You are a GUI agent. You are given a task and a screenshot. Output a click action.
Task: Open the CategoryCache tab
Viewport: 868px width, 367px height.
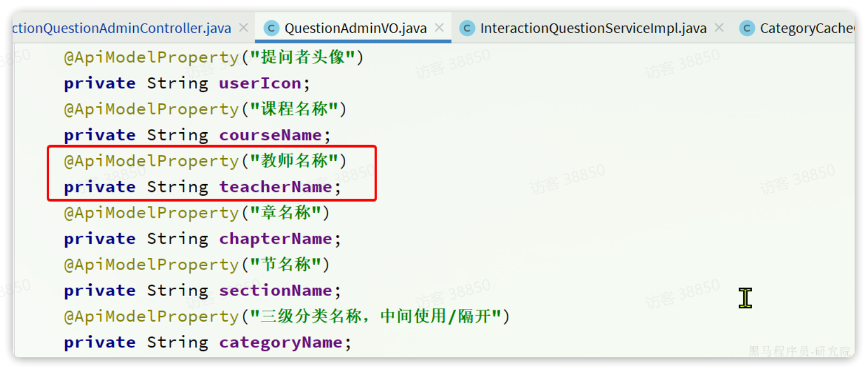pos(807,28)
